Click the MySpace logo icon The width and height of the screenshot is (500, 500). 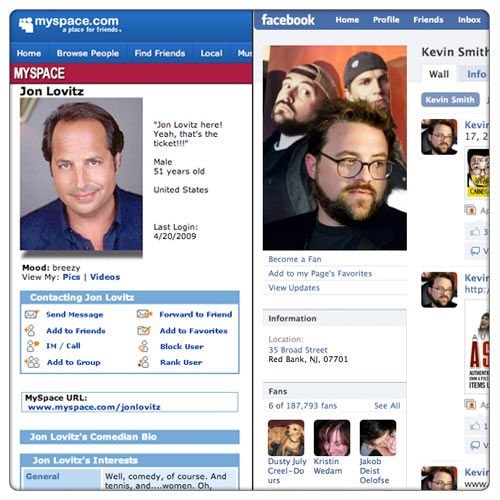pyautogui.click(x=26, y=24)
